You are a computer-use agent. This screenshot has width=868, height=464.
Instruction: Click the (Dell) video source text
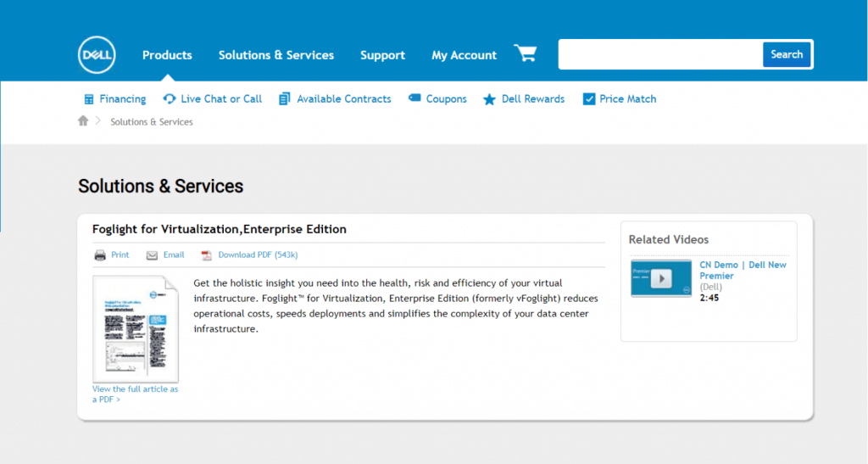click(711, 287)
